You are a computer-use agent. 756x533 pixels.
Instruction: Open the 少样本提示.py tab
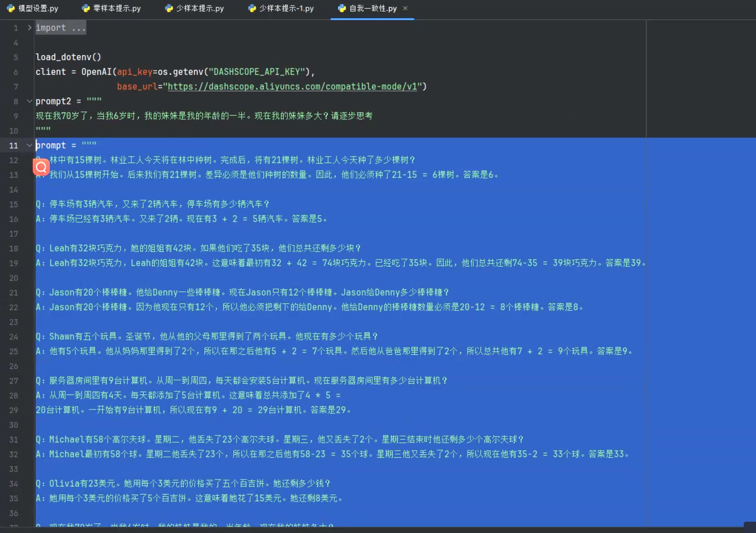click(x=200, y=8)
